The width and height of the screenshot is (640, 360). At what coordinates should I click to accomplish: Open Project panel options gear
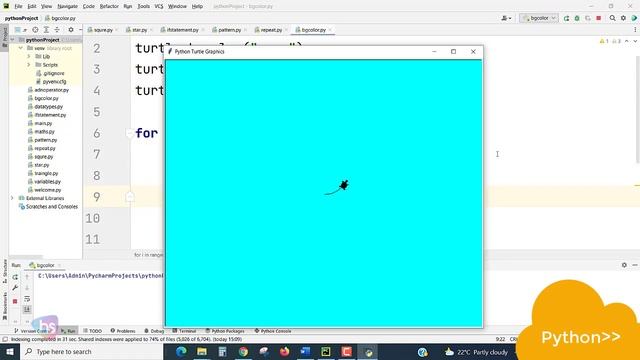71,30
